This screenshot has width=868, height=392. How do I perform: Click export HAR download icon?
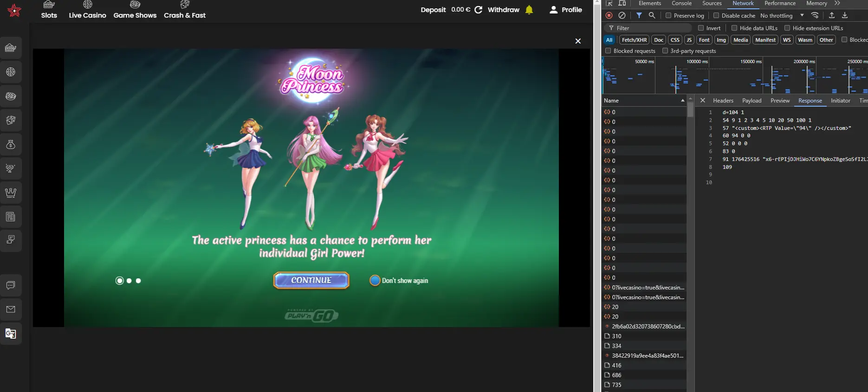point(845,15)
